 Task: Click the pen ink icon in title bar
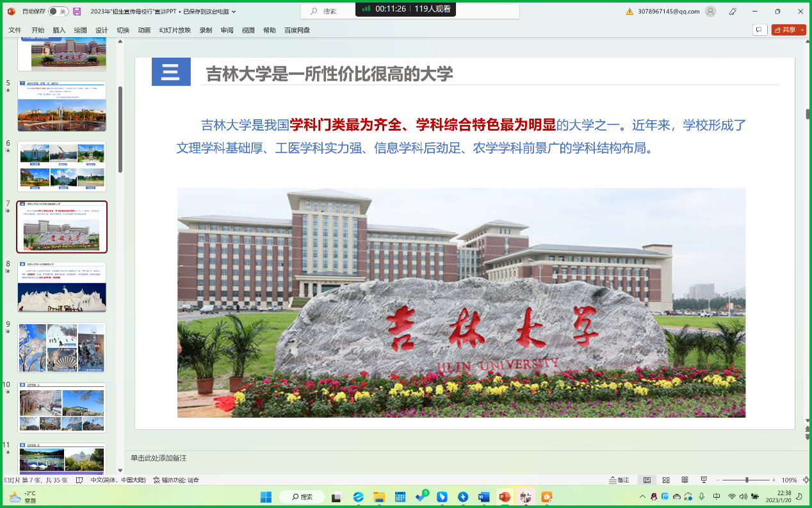coord(733,12)
